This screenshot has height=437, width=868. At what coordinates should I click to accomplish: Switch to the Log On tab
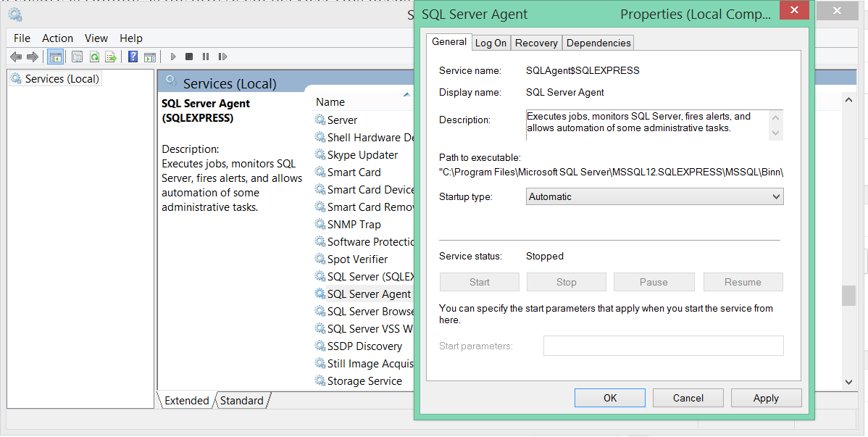(491, 43)
